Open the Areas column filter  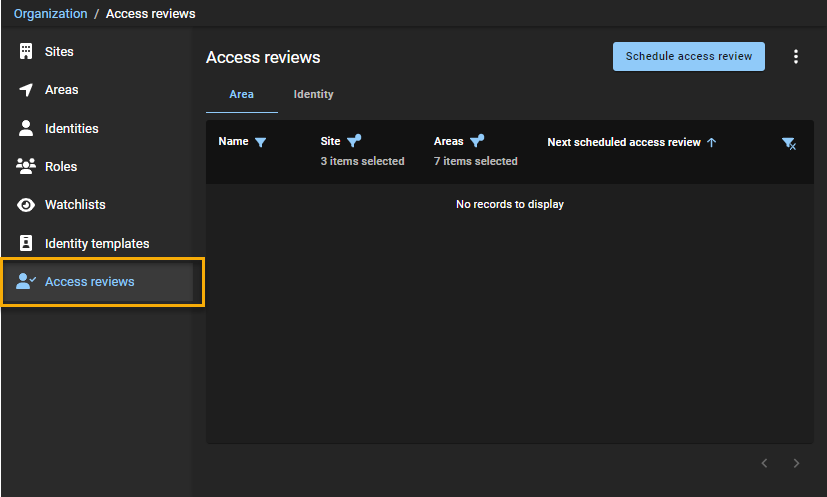[476, 142]
